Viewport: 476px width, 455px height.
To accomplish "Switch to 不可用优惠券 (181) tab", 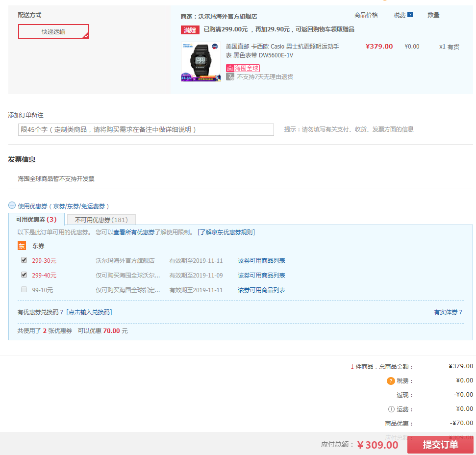I will click(101, 220).
